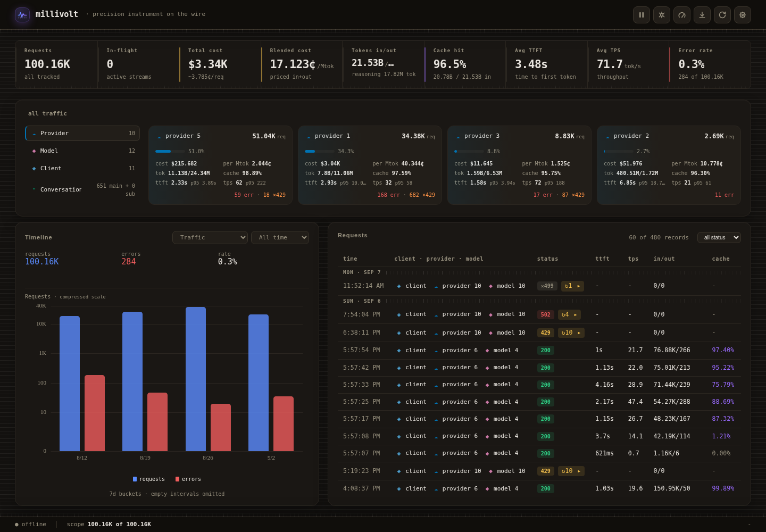The width and height of the screenshot is (766, 532).
Task: Click the cloud icon on provider 3 card
Action: 458,137
